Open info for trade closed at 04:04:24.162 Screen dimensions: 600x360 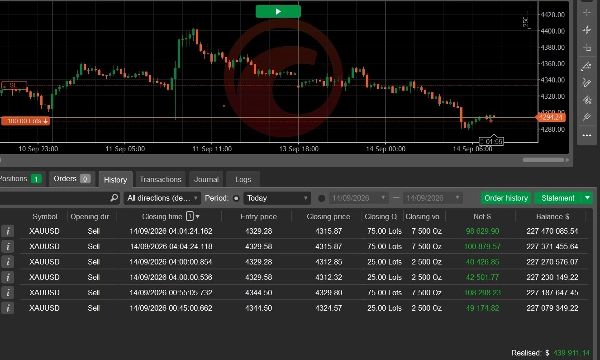(8, 231)
